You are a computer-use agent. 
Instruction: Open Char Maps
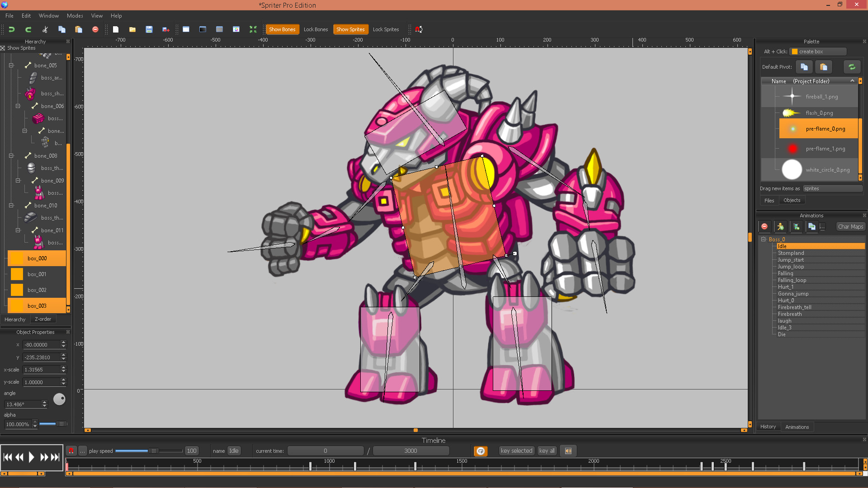[x=850, y=226]
